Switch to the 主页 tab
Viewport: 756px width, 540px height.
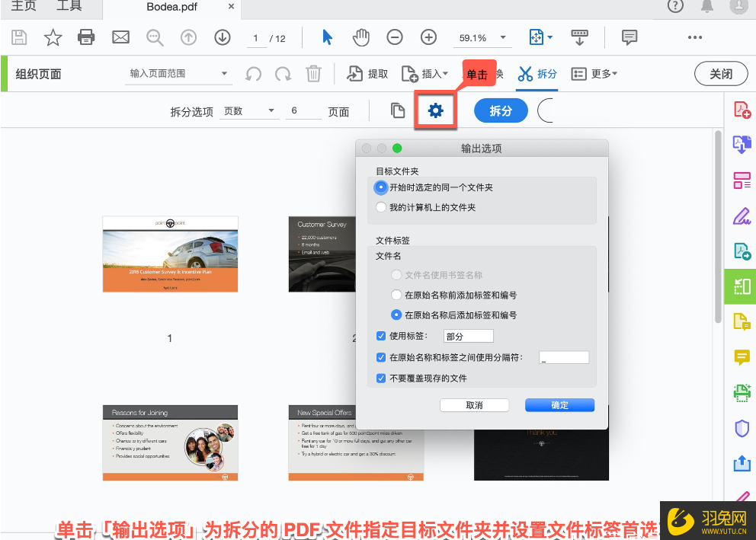coord(23,7)
